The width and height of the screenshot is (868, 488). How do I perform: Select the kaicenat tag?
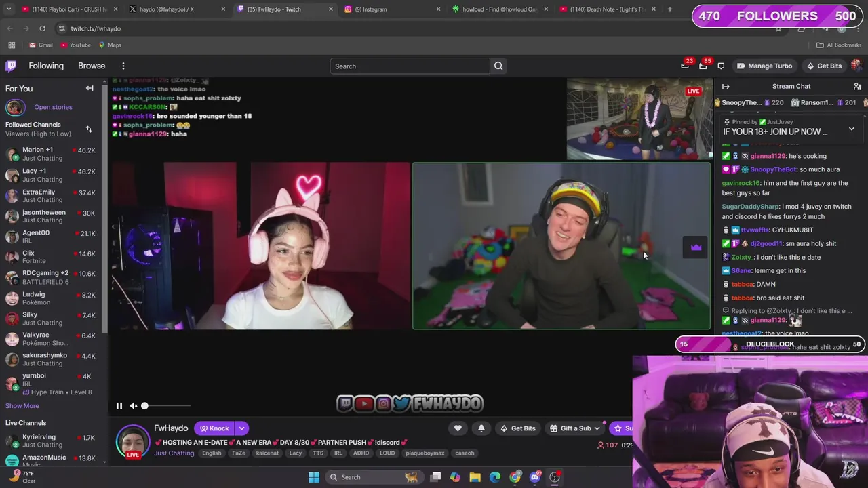pyautogui.click(x=267, y=453)
